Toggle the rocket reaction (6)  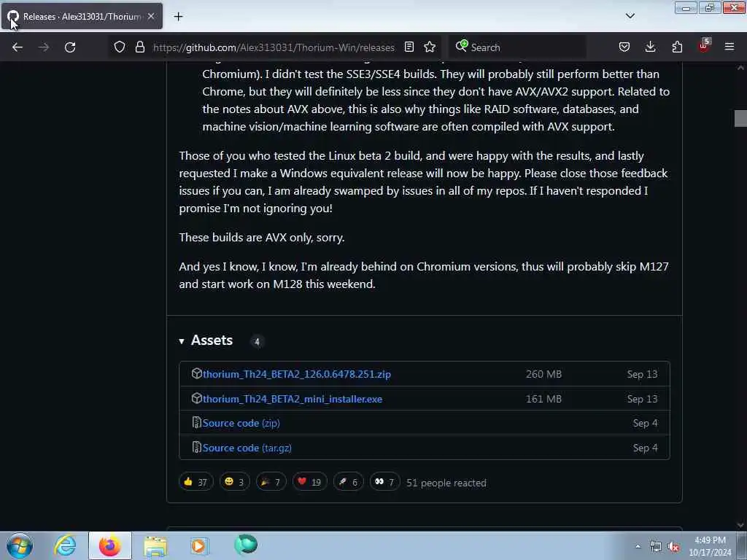point(348,482)
